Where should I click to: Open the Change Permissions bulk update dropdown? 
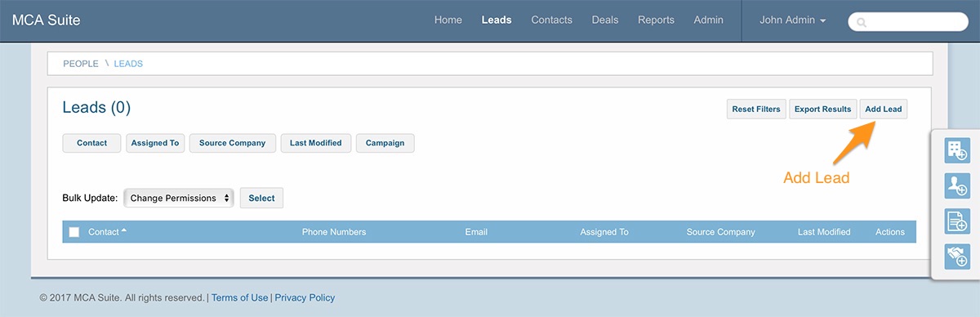[x=179, y=198]
